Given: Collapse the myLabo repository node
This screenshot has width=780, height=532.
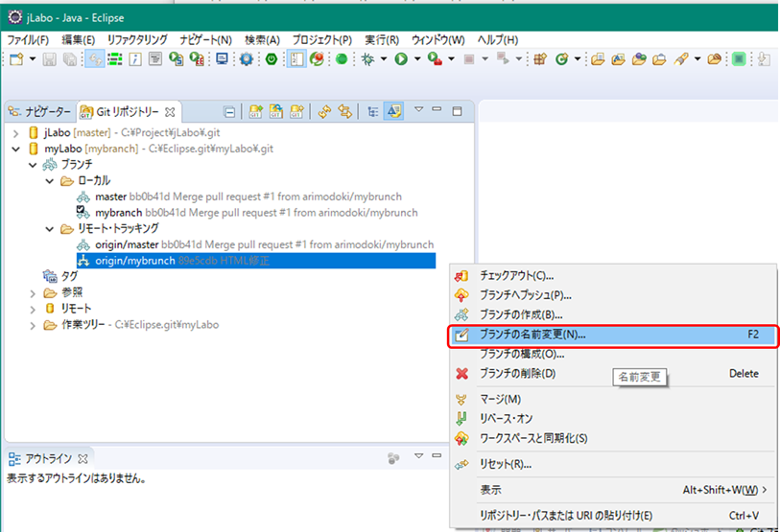Looking at the screenshot, I should [16, 149].
